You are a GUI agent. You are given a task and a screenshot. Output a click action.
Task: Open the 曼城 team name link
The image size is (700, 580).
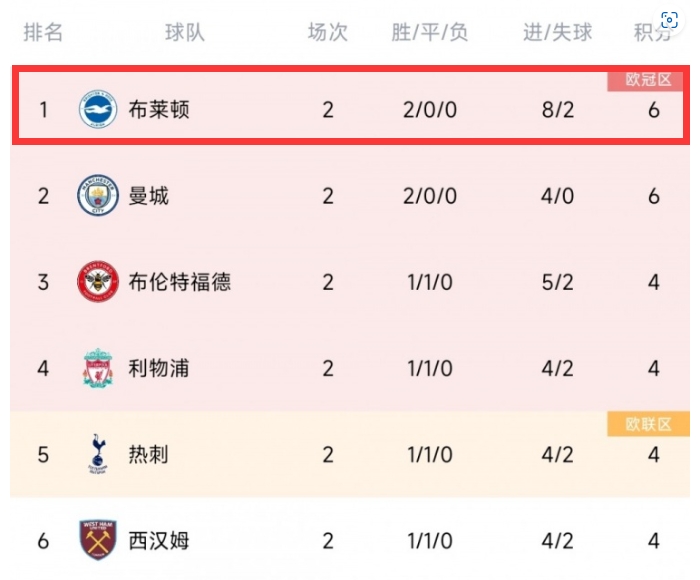tap(149, 196)
